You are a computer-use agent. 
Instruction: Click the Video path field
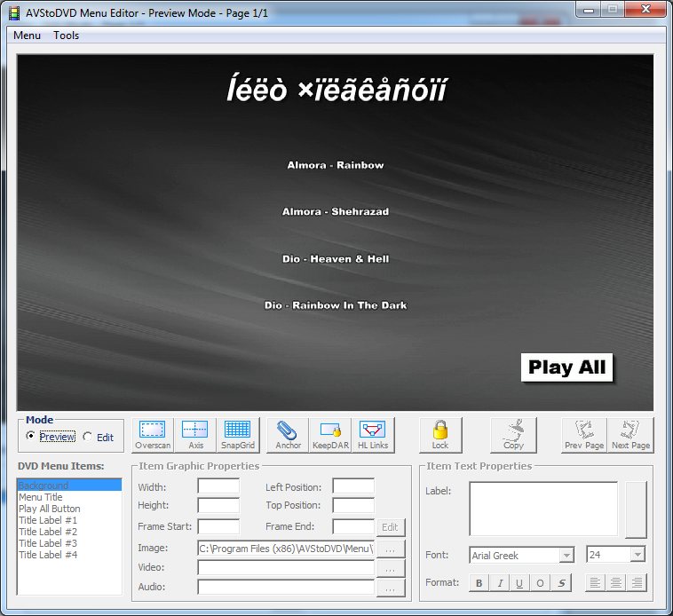coord(286,567)
